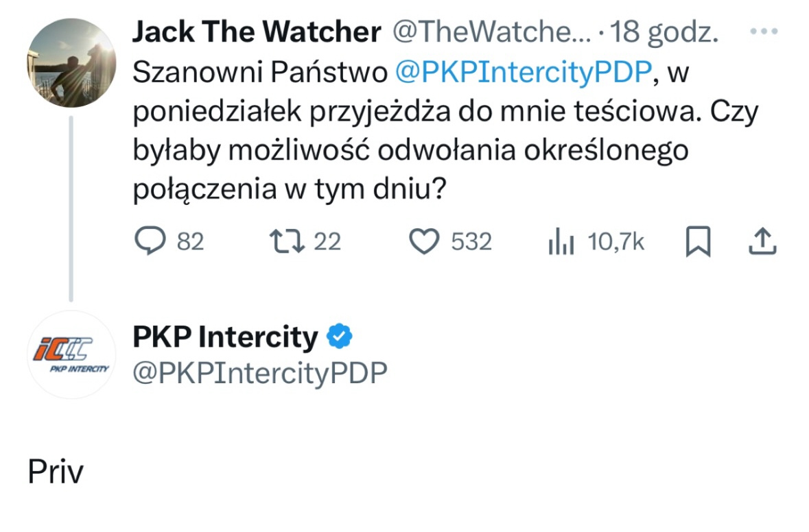The height and width of the screenshot is (532, 809).
Task: Click the 22 reposts count
Action: 327,242
